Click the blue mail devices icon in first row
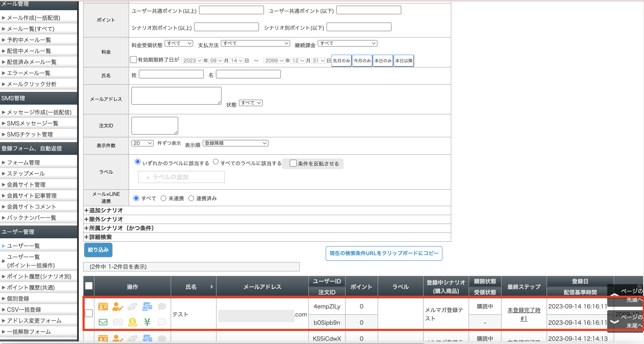 (x=147, y=306)
